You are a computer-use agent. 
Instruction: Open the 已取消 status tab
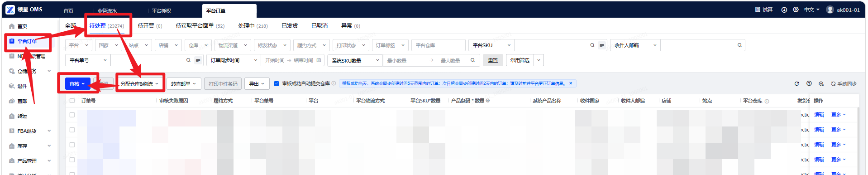point(320,26)
